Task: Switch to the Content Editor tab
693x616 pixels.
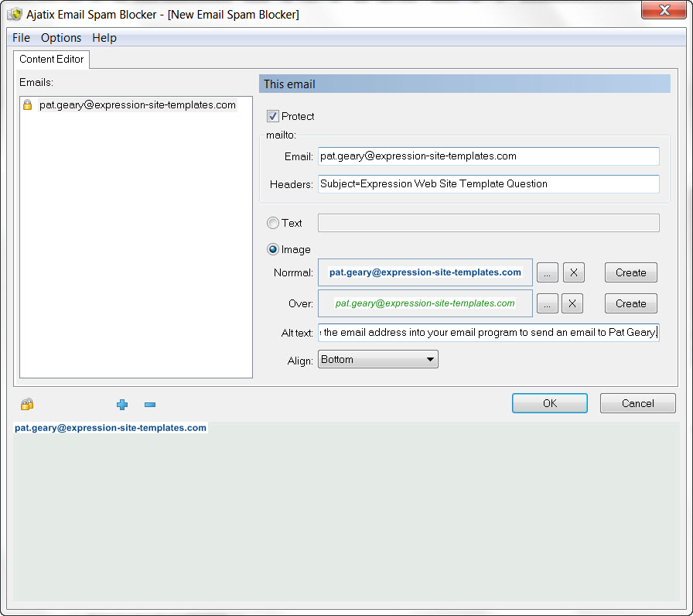Action: (x=51, y=60)
